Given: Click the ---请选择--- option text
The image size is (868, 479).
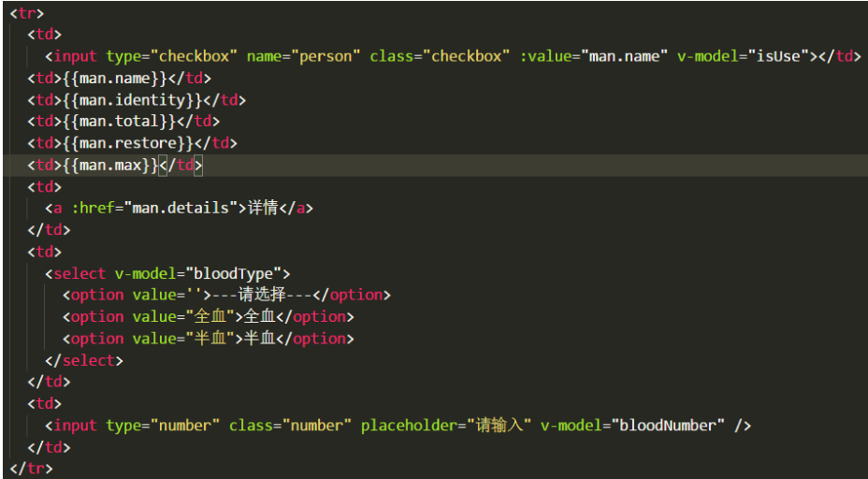Looking at the screenshot, I should tap(263, 295).
